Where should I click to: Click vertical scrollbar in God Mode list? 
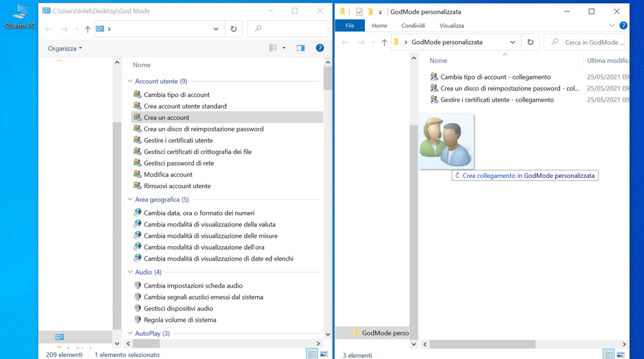[328, 78]
